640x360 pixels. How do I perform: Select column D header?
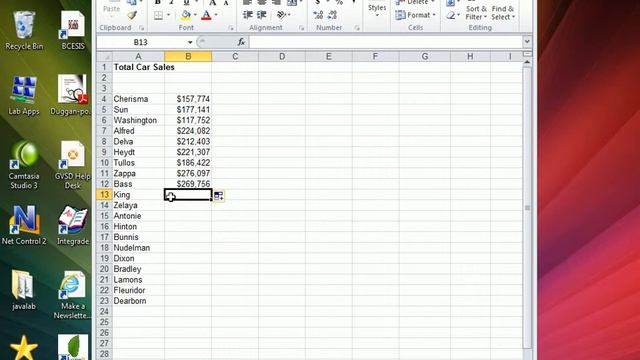(x=282, y=57)
